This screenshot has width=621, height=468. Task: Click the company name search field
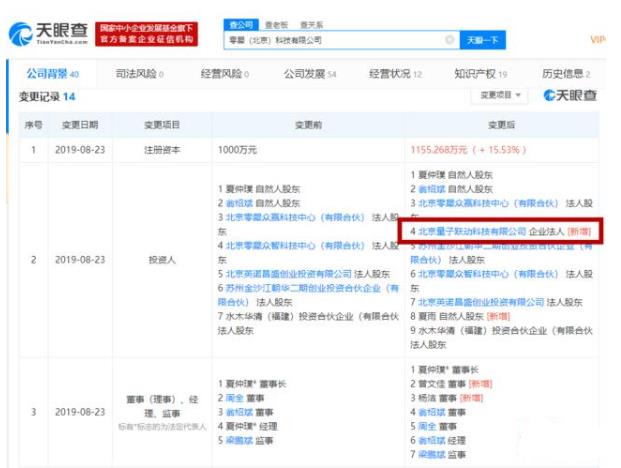click(330, 40)
